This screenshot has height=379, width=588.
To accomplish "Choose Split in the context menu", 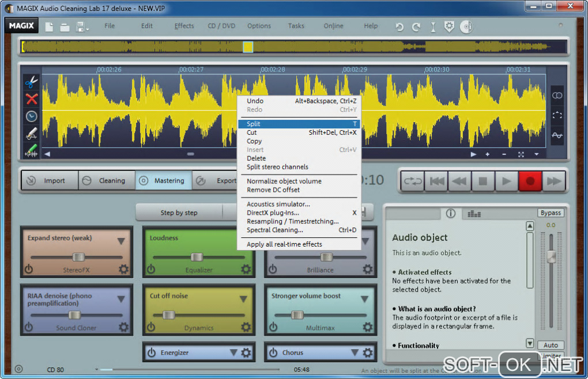I will click(299, 124).
